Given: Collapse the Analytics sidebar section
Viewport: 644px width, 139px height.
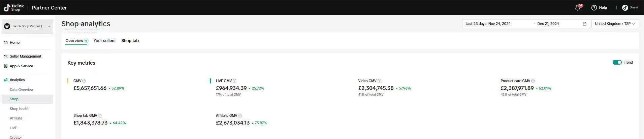Looking at the screenshot, I should tap(17, 80).
